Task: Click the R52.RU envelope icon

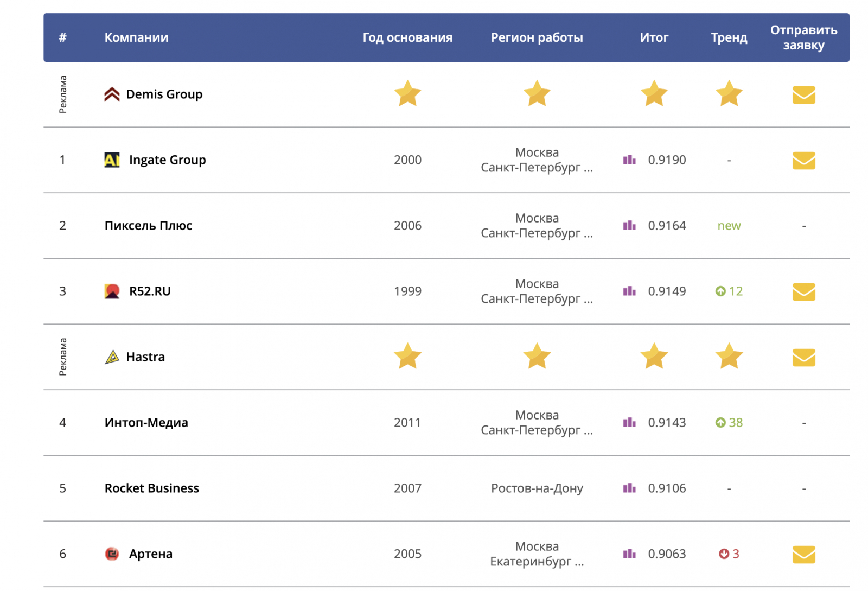Action: pos(803,292)
